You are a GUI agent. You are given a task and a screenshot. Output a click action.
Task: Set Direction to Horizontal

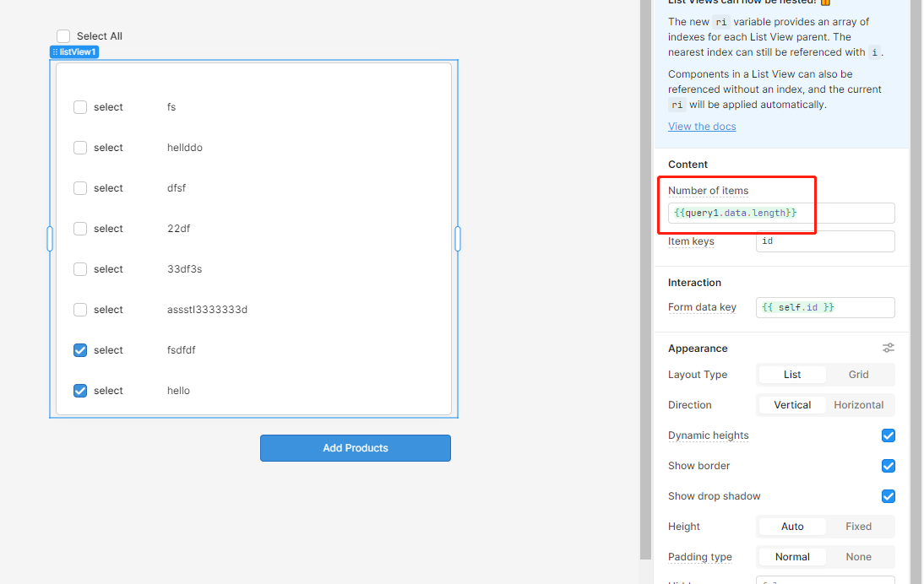point(858,405)
